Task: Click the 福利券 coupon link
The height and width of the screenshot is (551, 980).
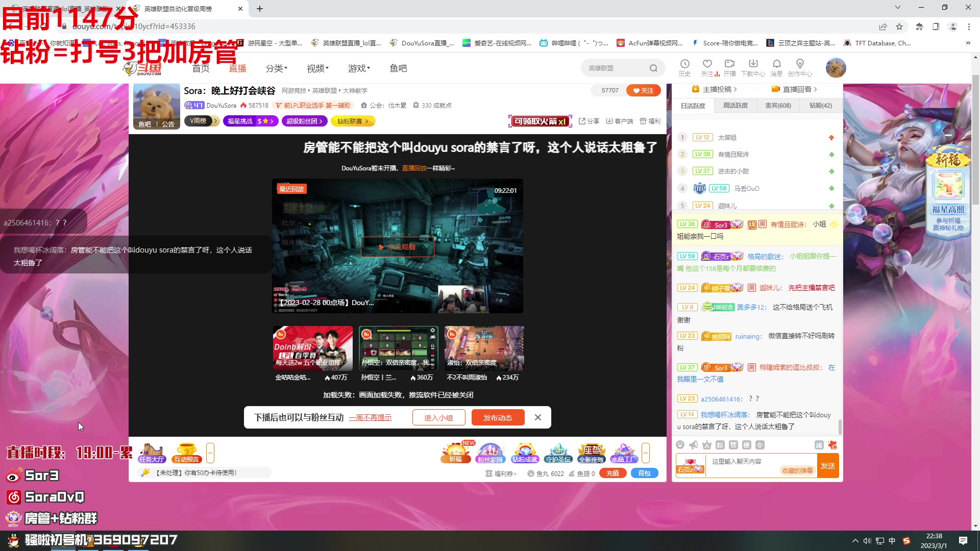Action: [501, 473]
